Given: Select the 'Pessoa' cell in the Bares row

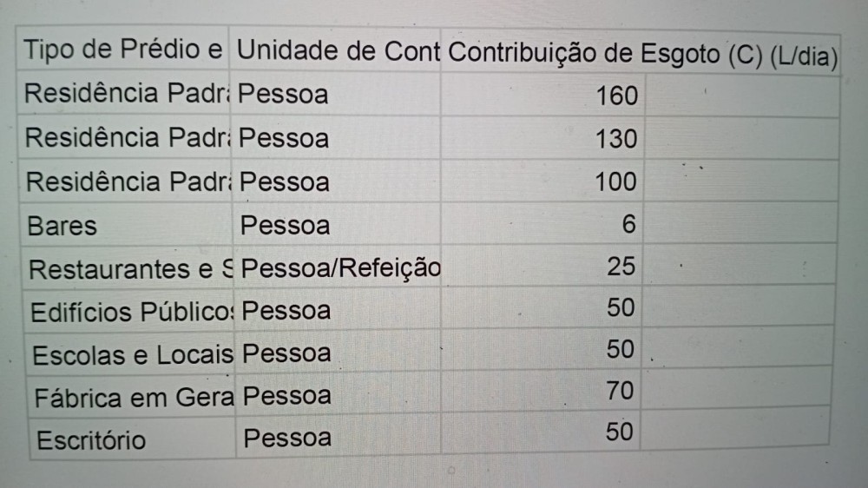Looking at the screenshot, I should click(x=339, y=226).
